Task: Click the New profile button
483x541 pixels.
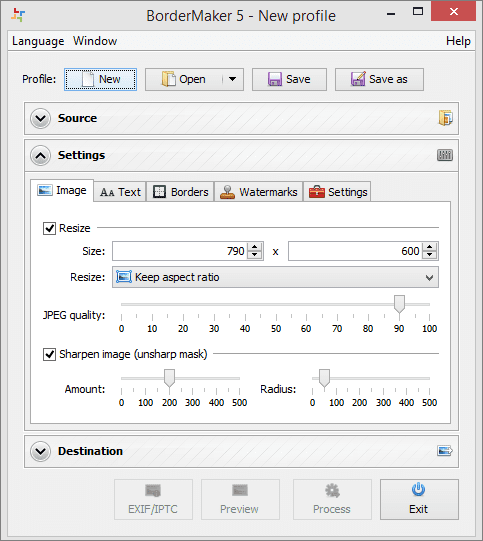Action: 100,79
